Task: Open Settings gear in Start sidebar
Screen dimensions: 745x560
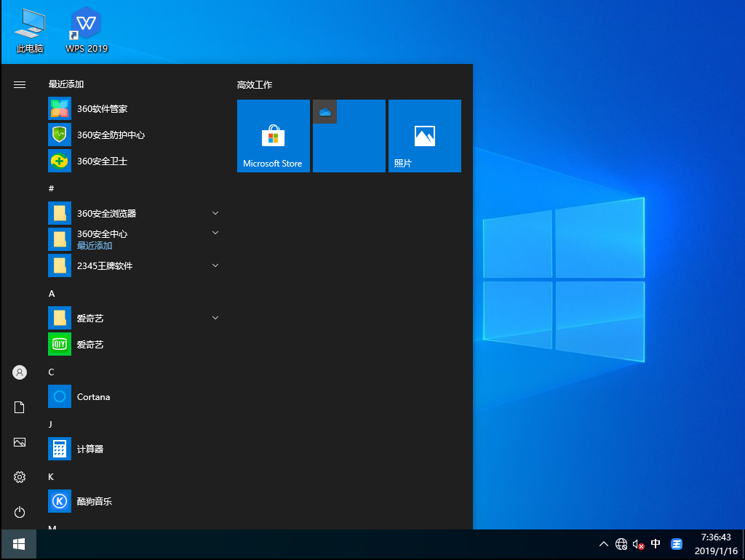Action: (x=20, y=477)
